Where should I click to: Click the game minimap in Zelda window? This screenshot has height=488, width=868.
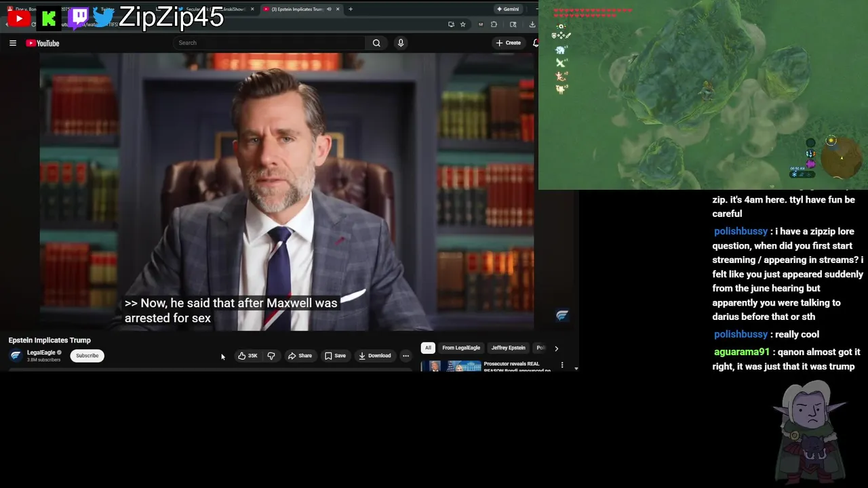point(842,157)
